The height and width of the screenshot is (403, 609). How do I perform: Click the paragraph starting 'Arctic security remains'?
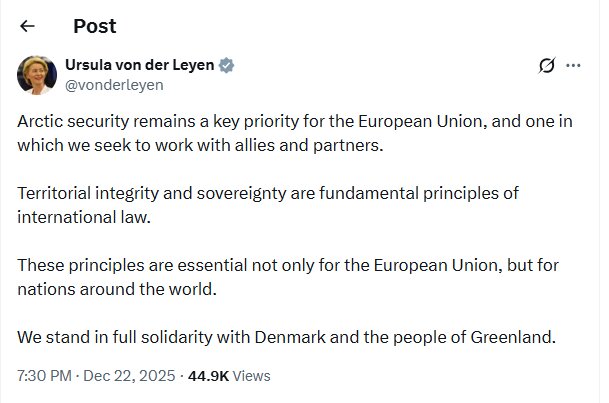pos(280,132)
